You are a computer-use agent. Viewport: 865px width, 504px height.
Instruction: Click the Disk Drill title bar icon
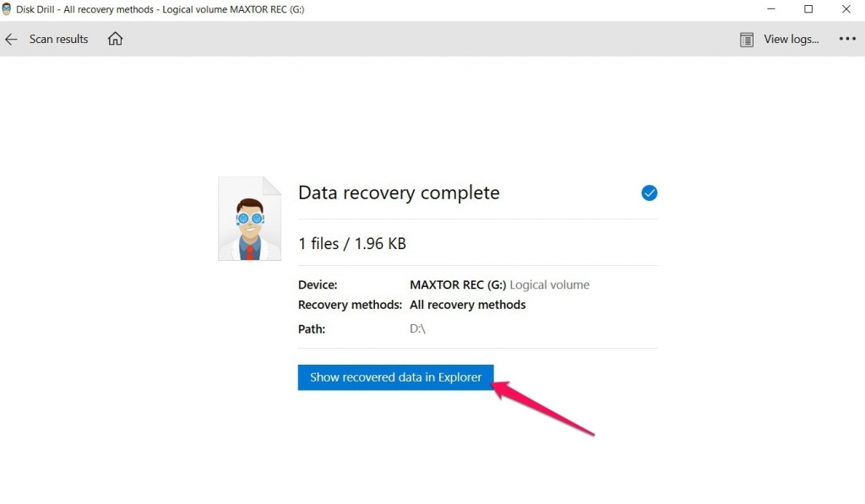(7, 8)
